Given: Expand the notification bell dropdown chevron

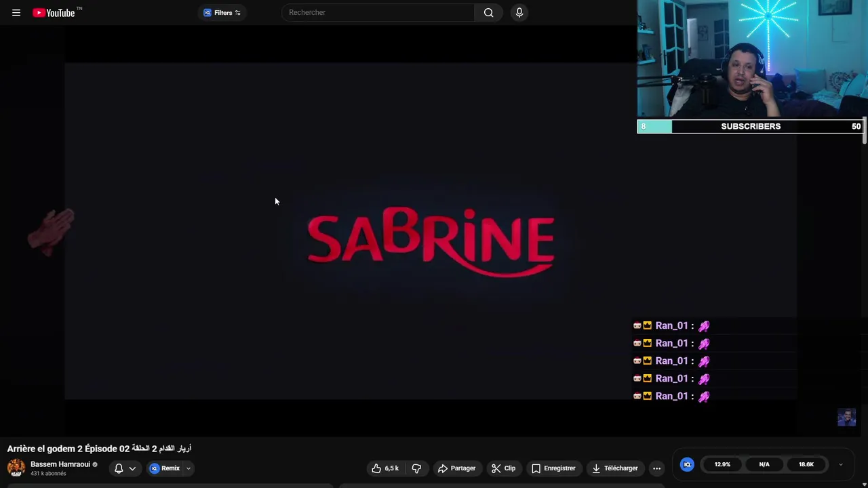Looking at the screenshot, I should point(132,468).
